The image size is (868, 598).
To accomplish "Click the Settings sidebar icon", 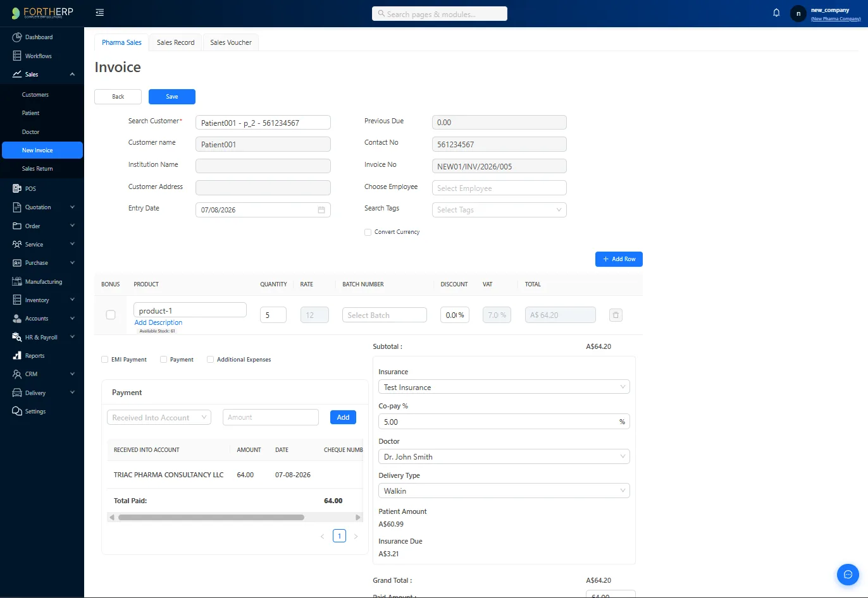I will pos(17,411).
